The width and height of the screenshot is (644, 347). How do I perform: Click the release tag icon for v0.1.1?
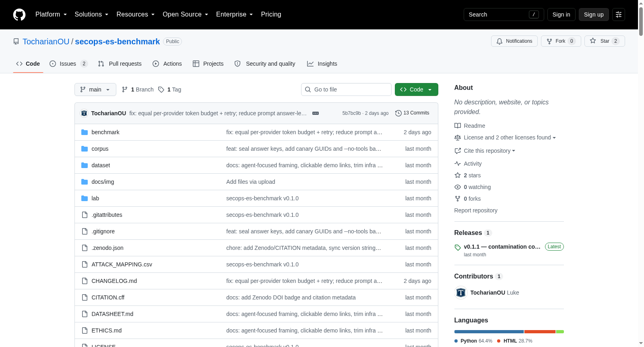(x=458, y=247)
